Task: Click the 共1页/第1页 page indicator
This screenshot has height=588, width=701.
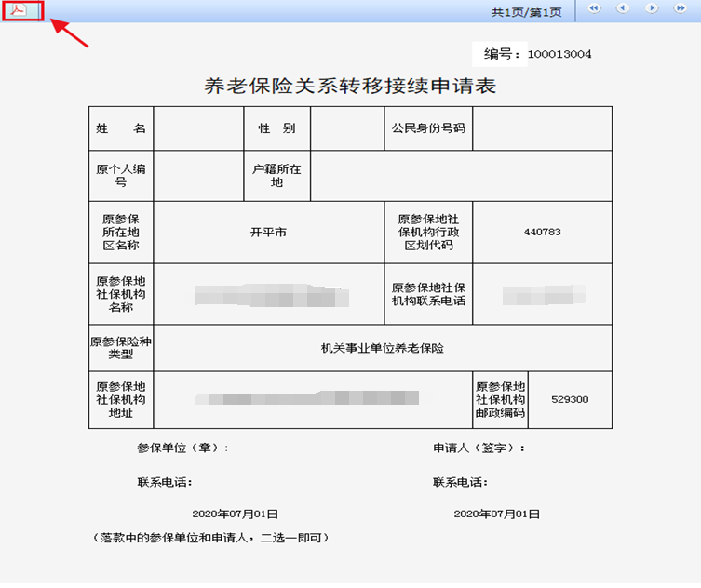Action: (x=526, y=12)
